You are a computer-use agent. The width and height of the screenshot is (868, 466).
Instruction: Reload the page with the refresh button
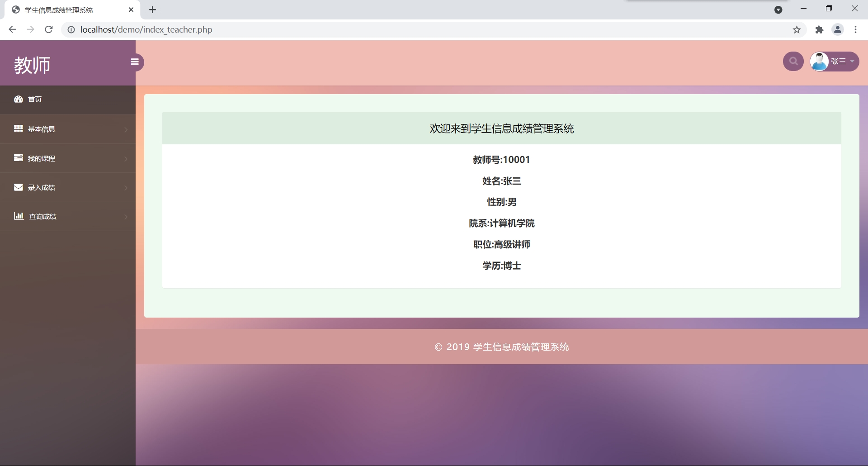(49, 29)
